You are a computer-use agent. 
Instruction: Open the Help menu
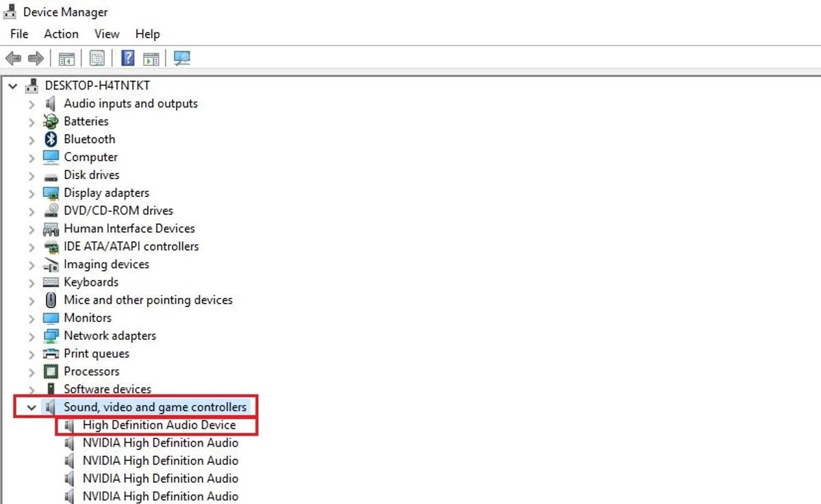[147, 34]
